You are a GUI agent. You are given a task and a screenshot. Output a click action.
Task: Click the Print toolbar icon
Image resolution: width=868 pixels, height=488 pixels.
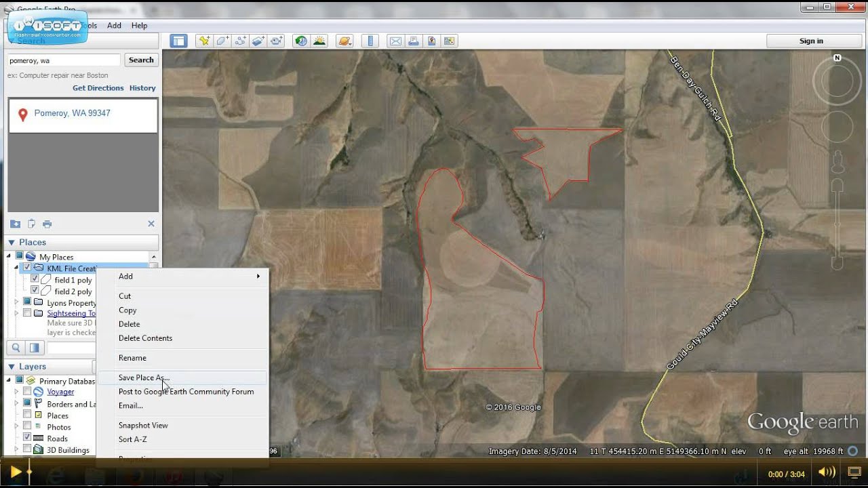click(414, 41)
